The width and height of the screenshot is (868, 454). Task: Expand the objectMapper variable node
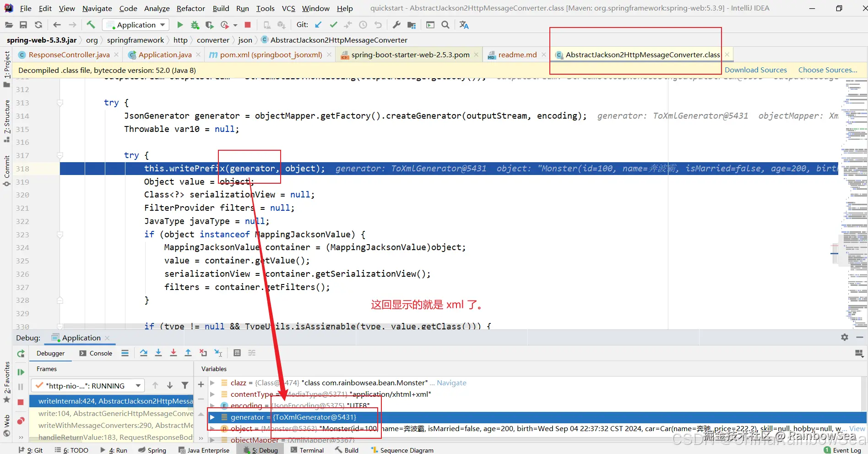pos(212,440)
